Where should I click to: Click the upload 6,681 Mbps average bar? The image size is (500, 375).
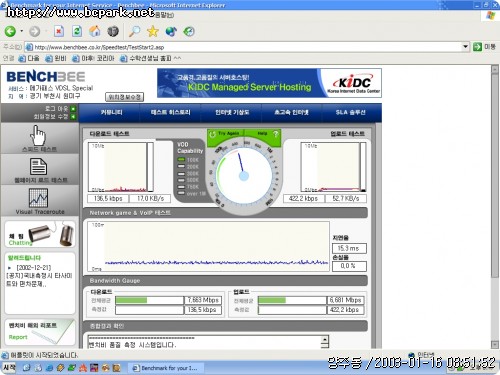pyautogui.click(x=292, y=300)
